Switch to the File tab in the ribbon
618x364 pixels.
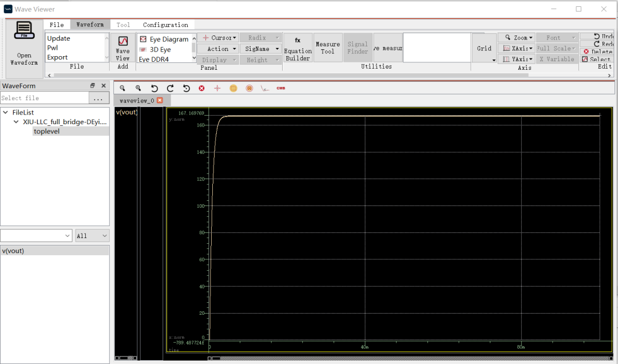tap(57, 25)
